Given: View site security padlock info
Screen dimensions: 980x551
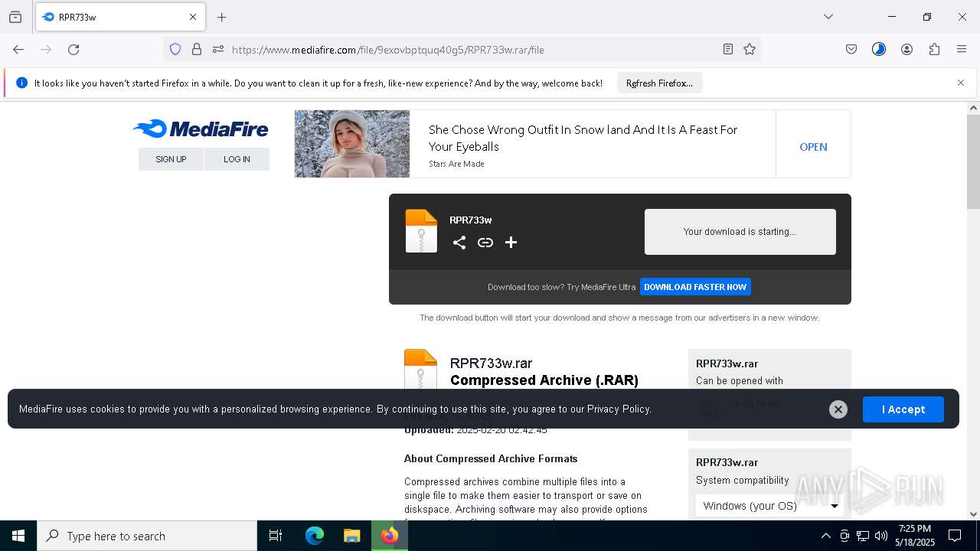Looking at the screenshot, I should (x=197, y=49).
